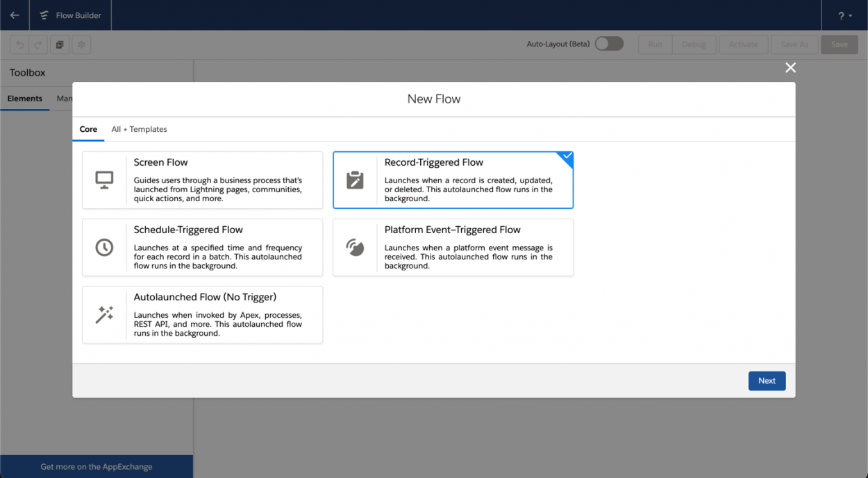This screenshot has width=868, height=478.
Task: Click the Save button
Action: click(x=839, y=44)
